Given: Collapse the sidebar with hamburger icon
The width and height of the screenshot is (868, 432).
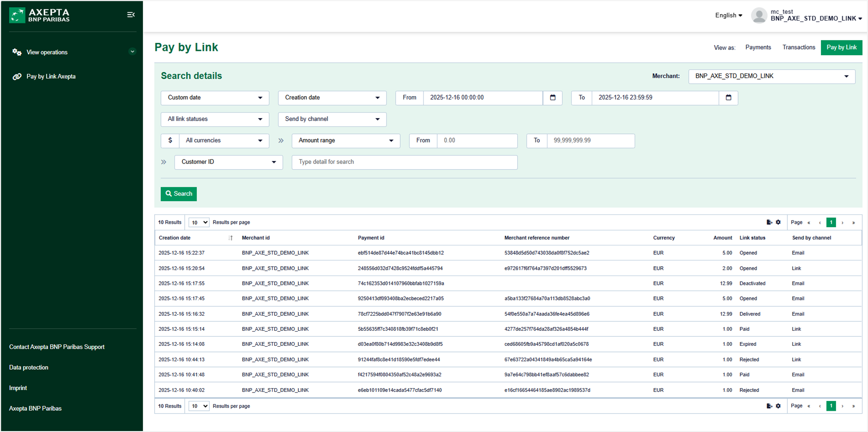Looking at the screenshot, I should coord(131,15).
